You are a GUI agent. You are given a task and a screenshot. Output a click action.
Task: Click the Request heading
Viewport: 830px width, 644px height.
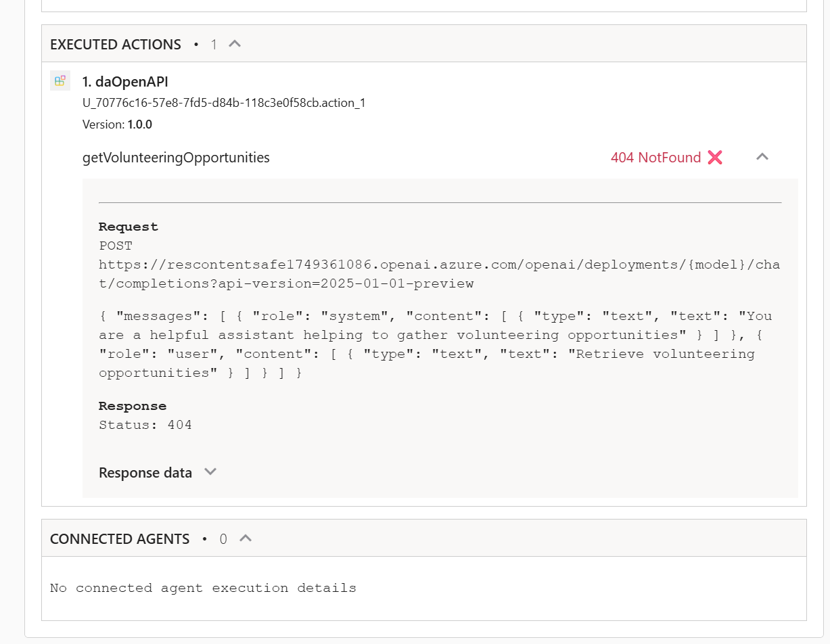pos(128,227)
